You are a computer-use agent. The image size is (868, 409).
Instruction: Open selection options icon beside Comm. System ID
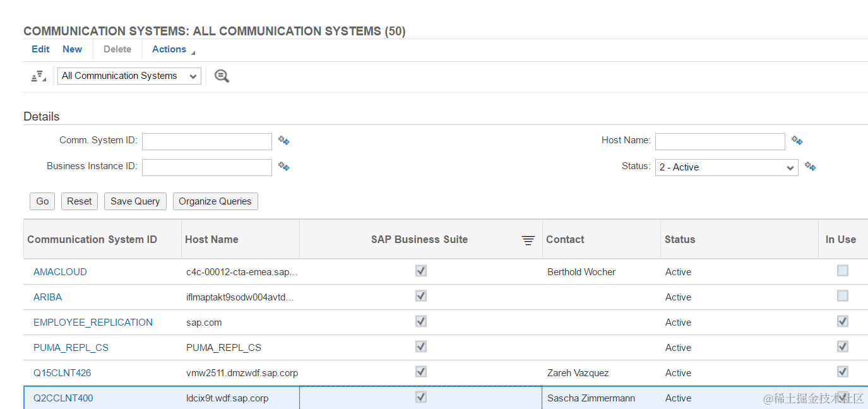coord(284,141)
